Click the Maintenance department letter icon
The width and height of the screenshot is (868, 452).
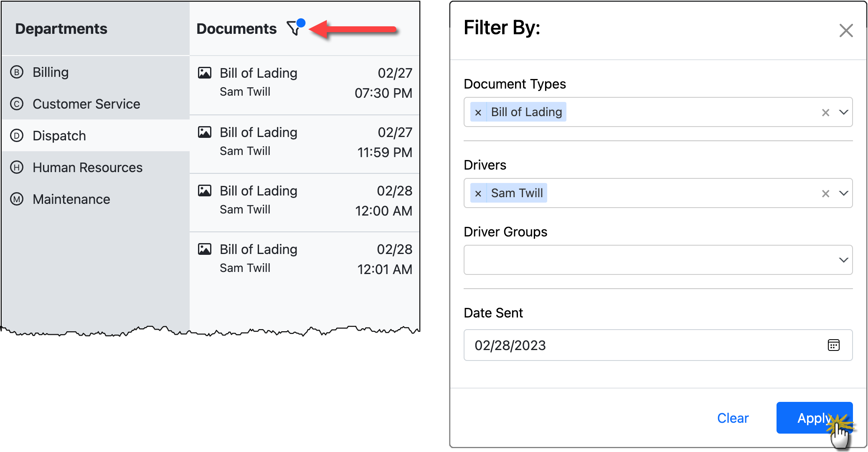16,199
